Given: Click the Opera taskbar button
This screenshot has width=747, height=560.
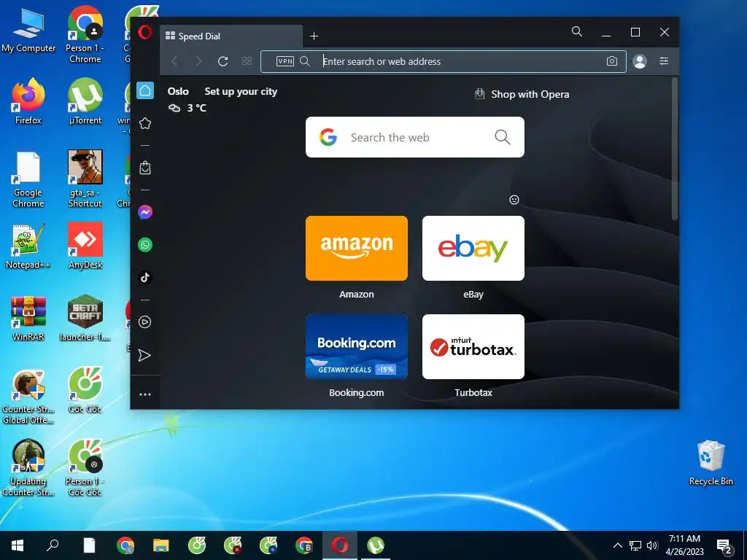Looking at the screenshot, I should (x=340, y=545).
